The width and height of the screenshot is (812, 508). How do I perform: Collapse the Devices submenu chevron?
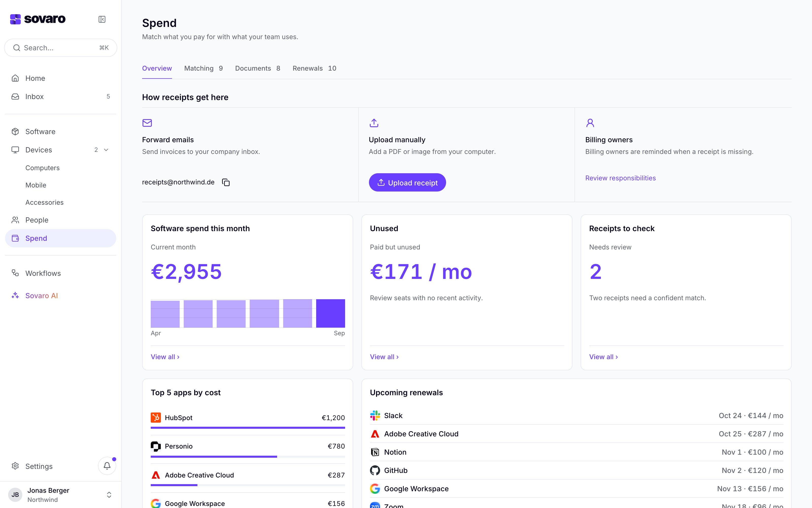coord(106,150)
